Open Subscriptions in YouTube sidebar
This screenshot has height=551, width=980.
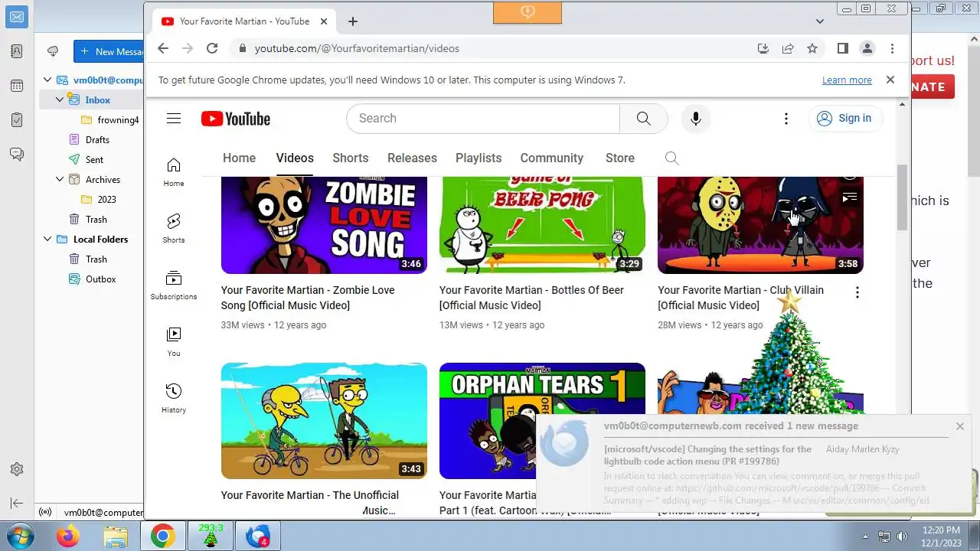click(x=174, y=285)
